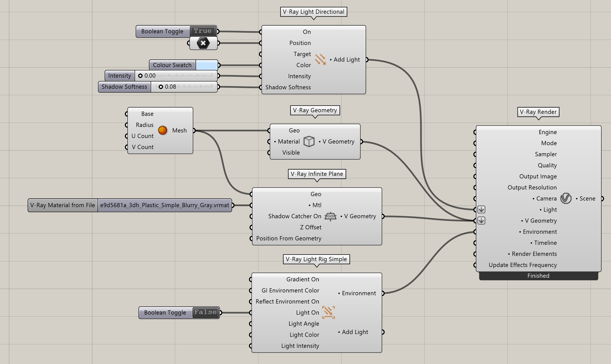Open the light blue Colour Swatch
The width and height of the screenshot is (611, 364).
click(x=207, y=65)
